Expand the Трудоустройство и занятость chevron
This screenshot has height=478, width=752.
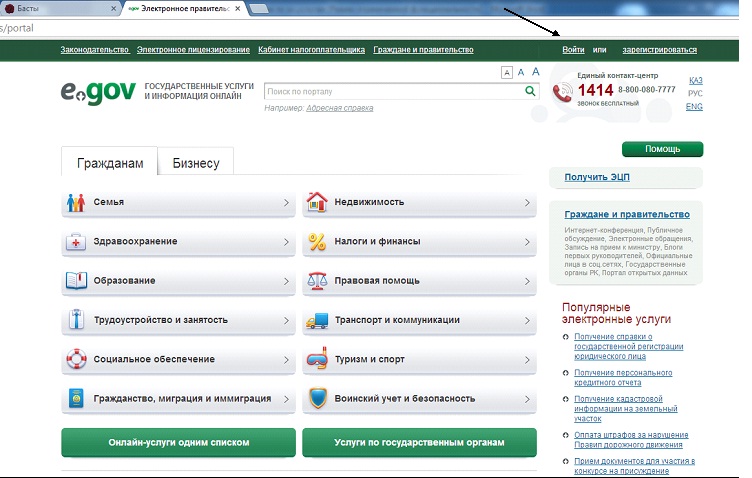tap(286, 320)
